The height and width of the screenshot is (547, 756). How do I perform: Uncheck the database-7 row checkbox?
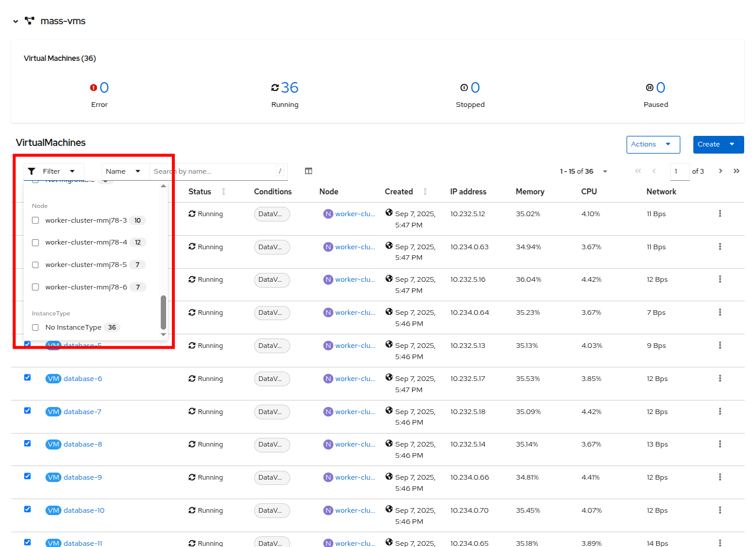click(27, 410)
